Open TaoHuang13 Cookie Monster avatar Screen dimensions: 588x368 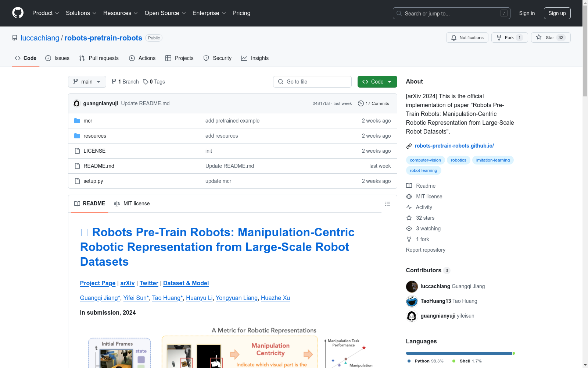click(x=412, y=301)
